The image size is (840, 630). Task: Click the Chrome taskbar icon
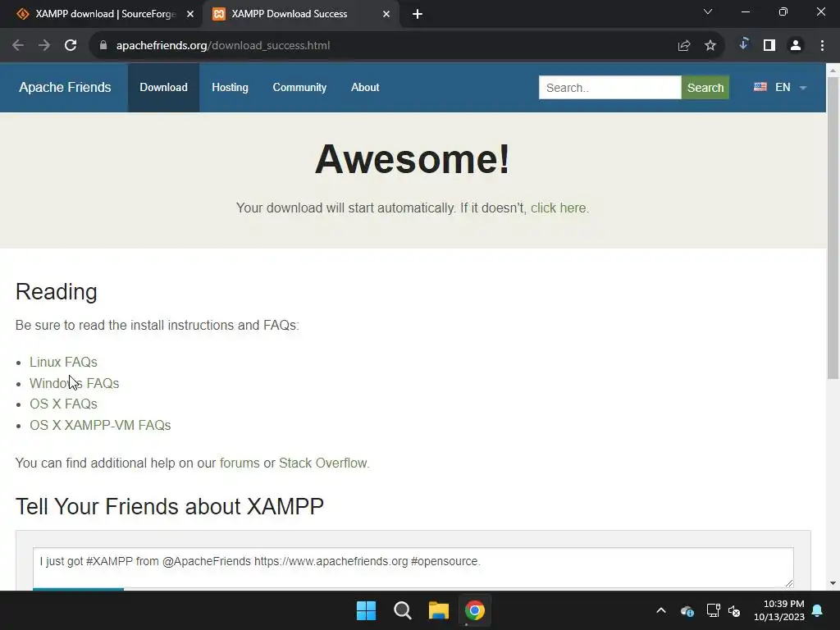pyautogui.click(x=475, y=610)
